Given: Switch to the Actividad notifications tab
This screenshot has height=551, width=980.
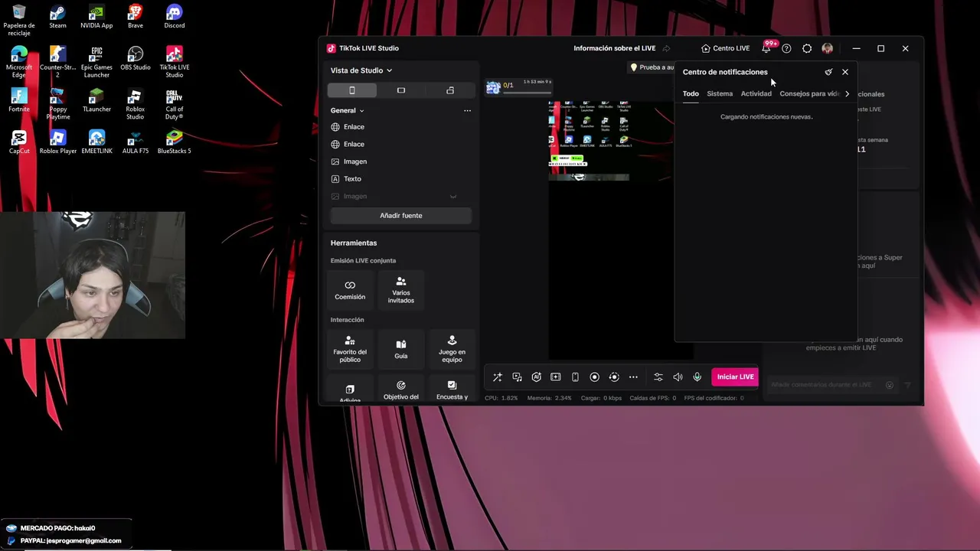Looking at the screenshot, I should coord(756,93).
